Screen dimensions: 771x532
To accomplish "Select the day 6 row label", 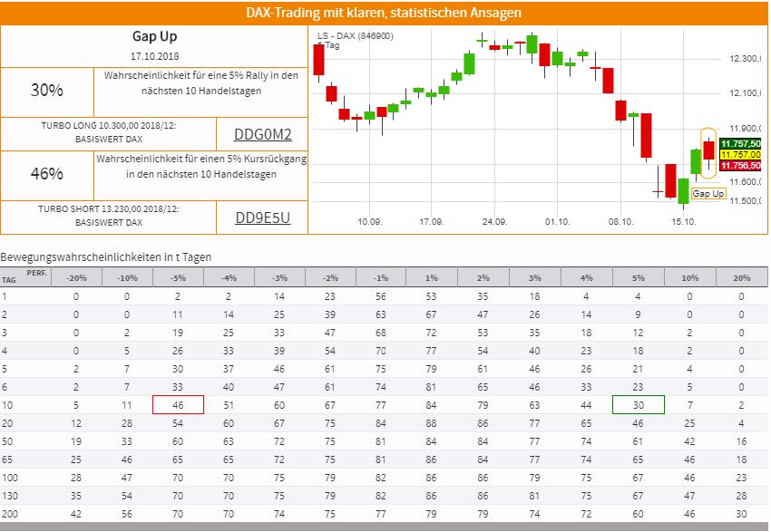I will [x=5, y=387].
